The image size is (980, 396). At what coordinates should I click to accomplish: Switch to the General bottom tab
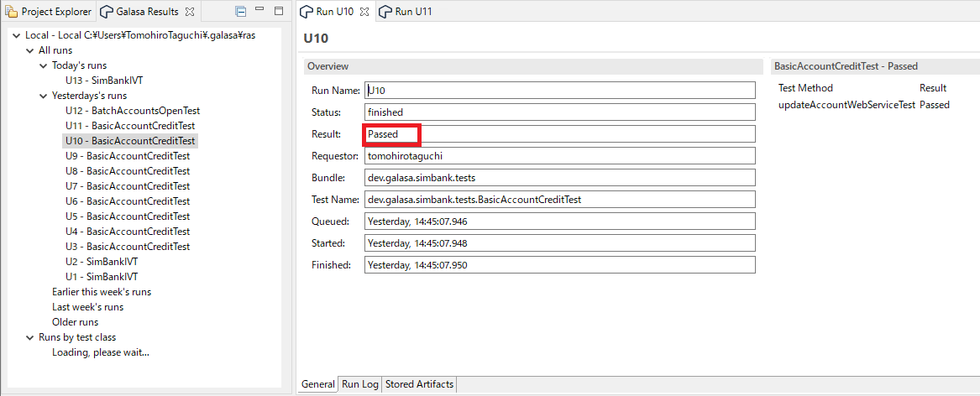318,384
